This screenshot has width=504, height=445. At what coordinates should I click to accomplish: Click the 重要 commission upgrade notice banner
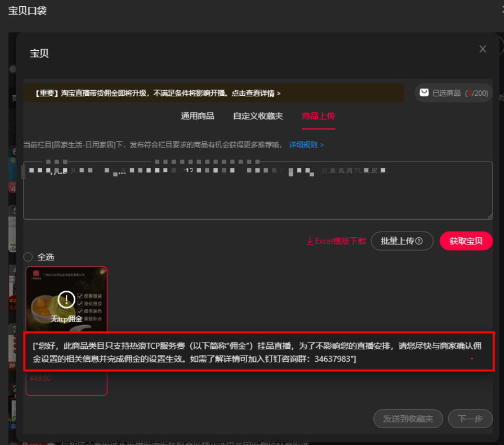pyautogui.click(x=214, y=93)
